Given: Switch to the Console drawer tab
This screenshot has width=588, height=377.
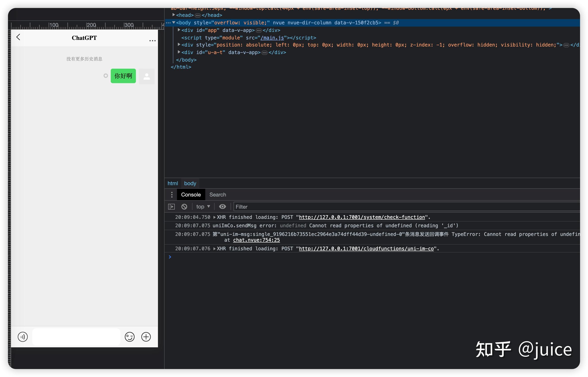Looking at the screenshot, I should 191,195.
